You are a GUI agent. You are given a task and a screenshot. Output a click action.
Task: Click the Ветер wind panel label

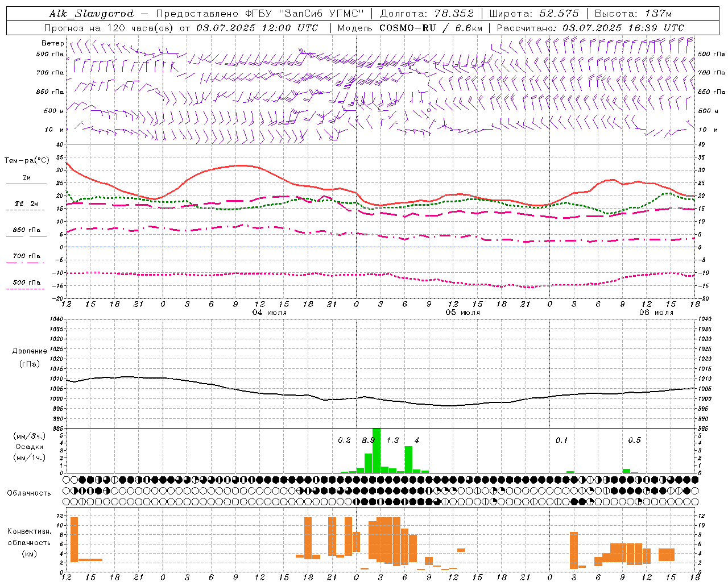click(x=52, y=43)
